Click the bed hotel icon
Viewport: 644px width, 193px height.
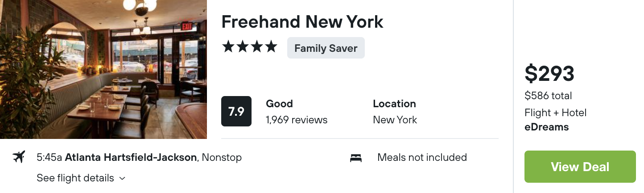pos(356,158)
